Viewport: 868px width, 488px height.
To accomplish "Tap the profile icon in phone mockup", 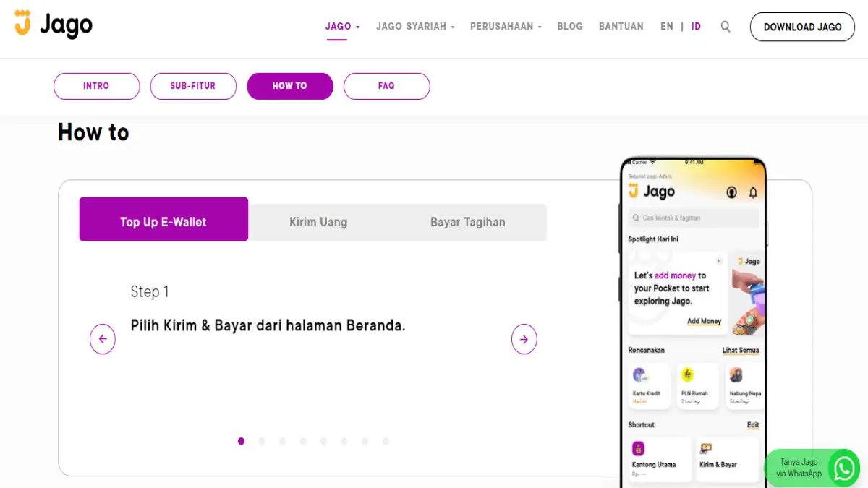I will pyautogui.click(x=731, y=192).
